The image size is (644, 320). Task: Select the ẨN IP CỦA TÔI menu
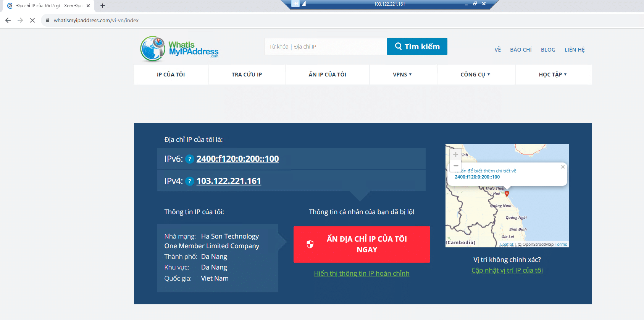pyautogui.click(x=327, y=75)
